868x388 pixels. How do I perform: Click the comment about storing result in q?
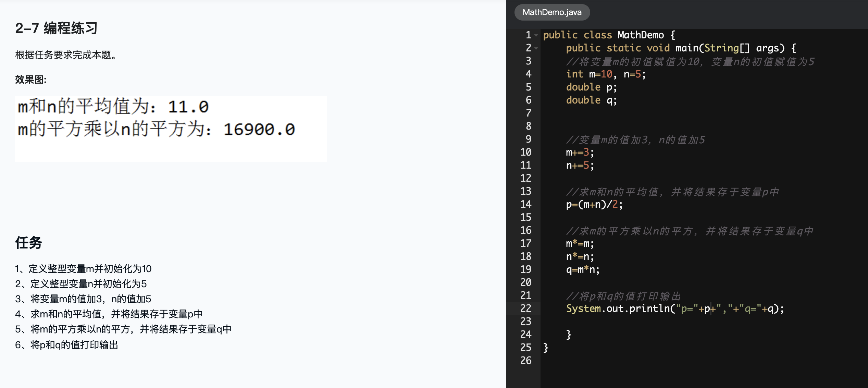pyautogui.click(x=690, y=230)
